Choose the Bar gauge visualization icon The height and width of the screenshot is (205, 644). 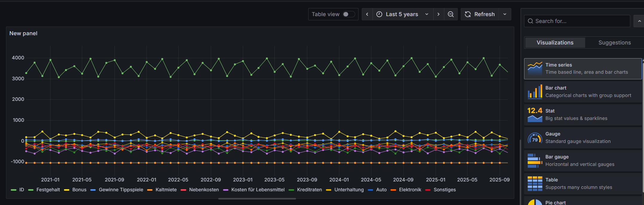pos(535,161)
